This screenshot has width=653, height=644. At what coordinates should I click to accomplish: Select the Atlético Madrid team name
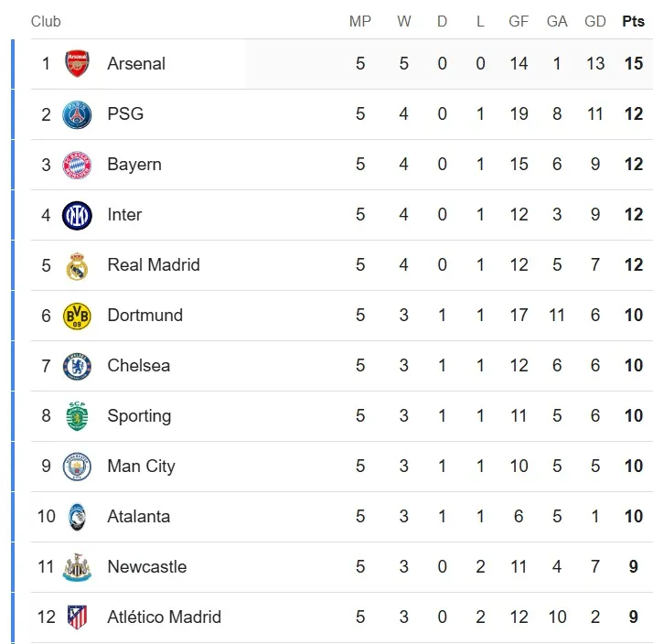[164, 617]
